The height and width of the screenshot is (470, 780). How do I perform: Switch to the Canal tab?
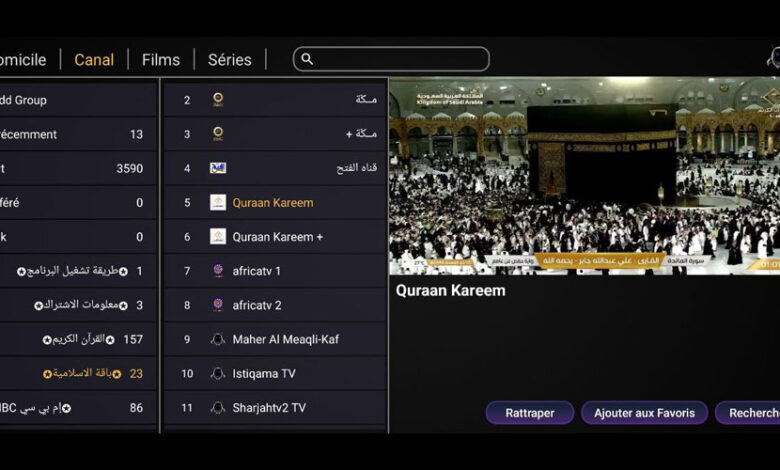tap(94, 60)
